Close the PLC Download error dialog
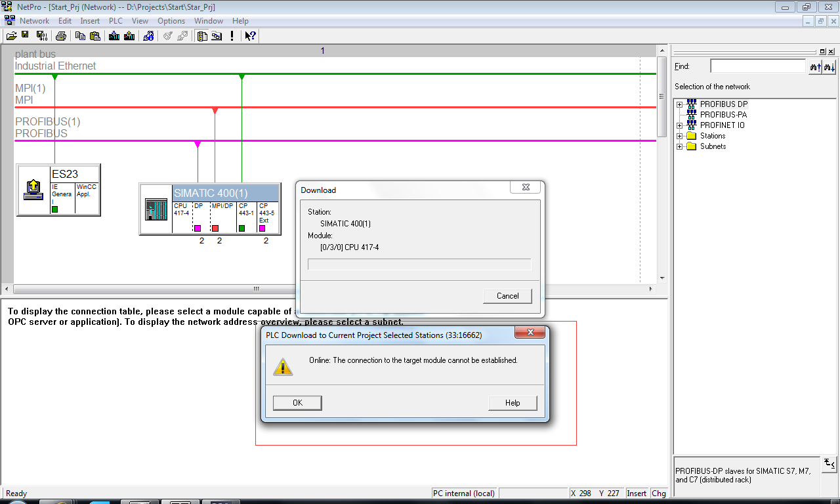 click(529, 333)
